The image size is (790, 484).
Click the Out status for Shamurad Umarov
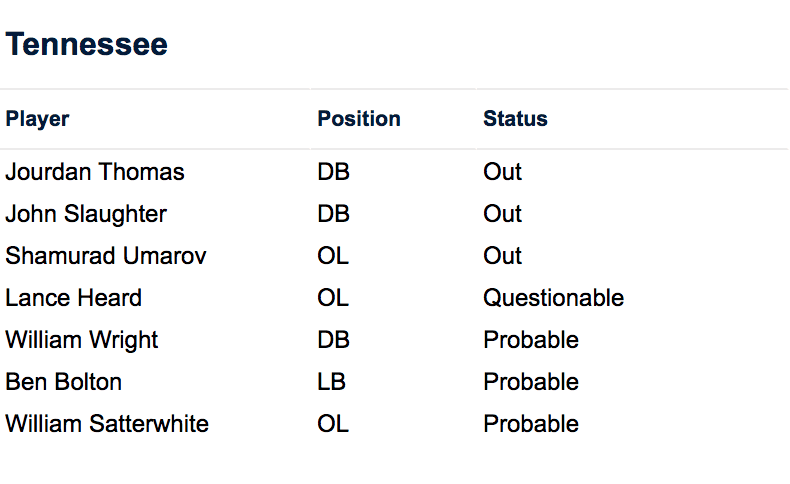coord(502,256)
